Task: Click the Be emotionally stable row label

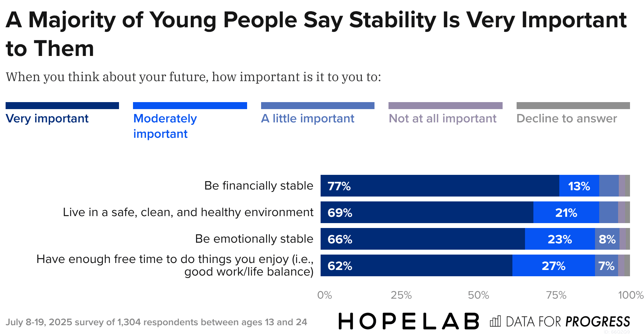Action: point(254,239)
